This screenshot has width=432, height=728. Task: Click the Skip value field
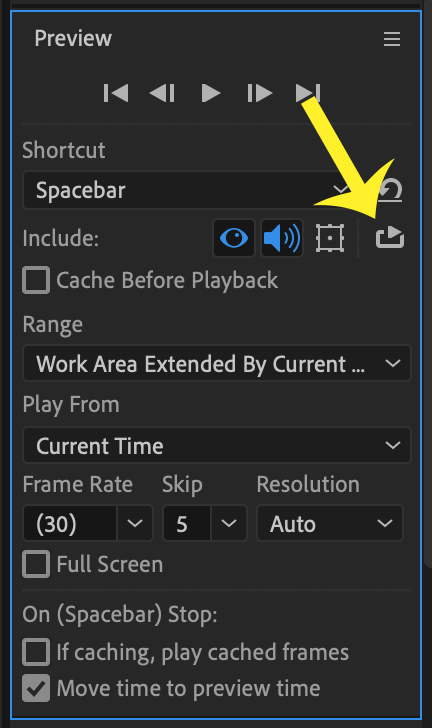tap(187, 524)
